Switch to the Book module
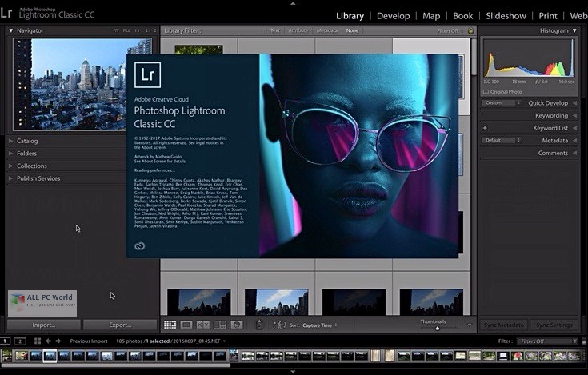The image size is (588, 375). [x=463, y=16]
